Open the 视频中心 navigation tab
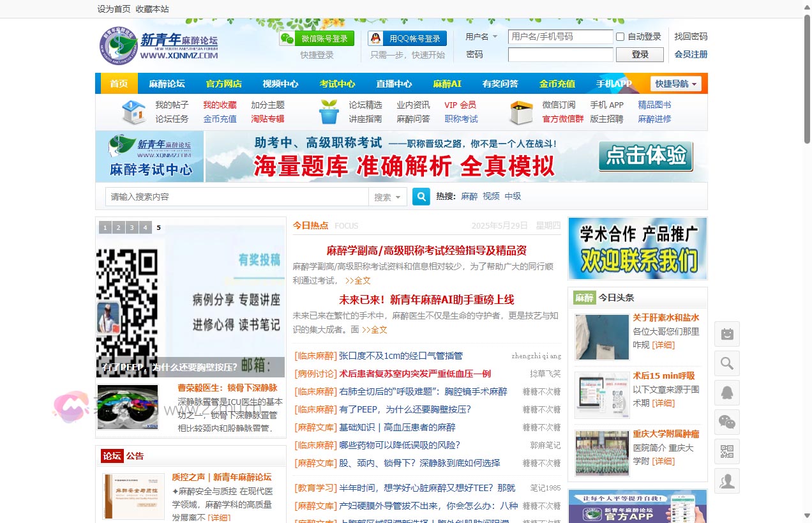 (280, 84)
